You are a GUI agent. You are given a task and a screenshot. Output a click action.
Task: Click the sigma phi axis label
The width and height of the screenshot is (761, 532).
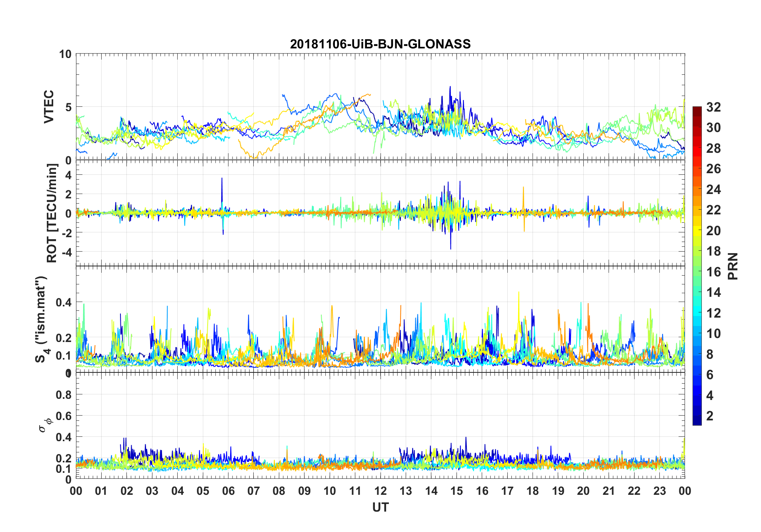coord(45,425)
